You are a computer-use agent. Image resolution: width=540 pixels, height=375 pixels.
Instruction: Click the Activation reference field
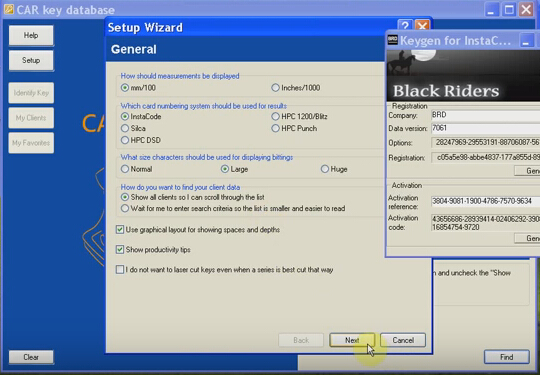point(486,201)
